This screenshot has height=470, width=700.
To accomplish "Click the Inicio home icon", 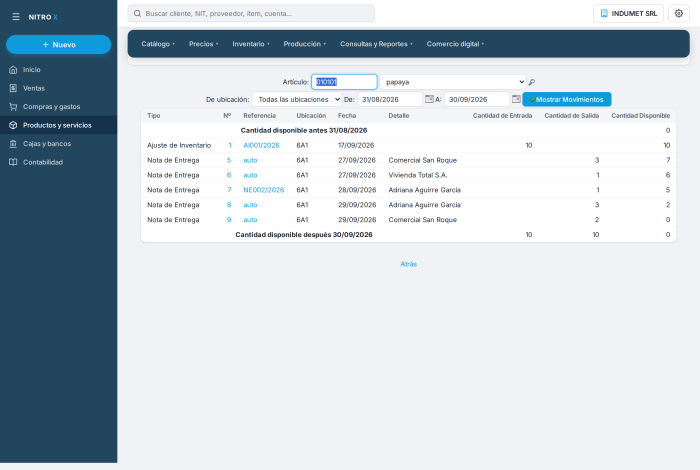I will point(13,70).
